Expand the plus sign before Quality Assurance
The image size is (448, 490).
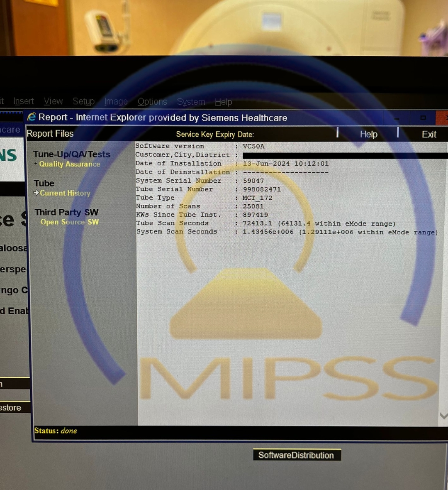click(36, 164)
